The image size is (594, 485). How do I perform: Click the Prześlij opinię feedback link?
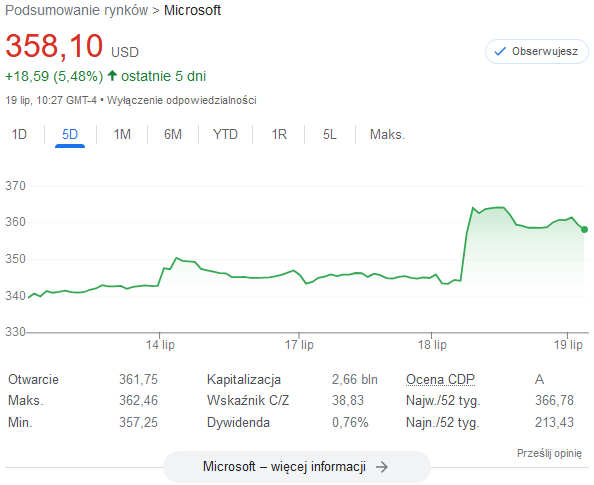[549, 453]
